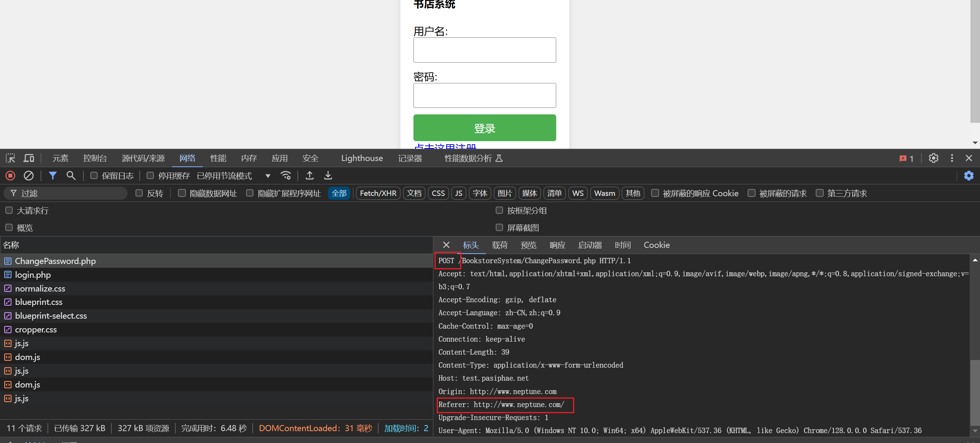Switch to 性能 tab
Image resolution: width=980 pixels, height=443 pixels.
point(218,158)
